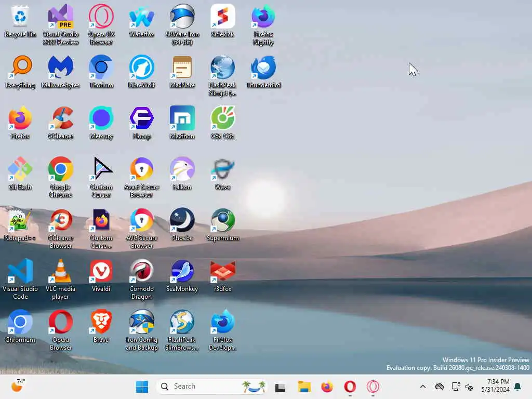Viewport: 532px width, 399px height.
Task: Switch to Opera GX in the taskbar
Action: pos(373,387)
